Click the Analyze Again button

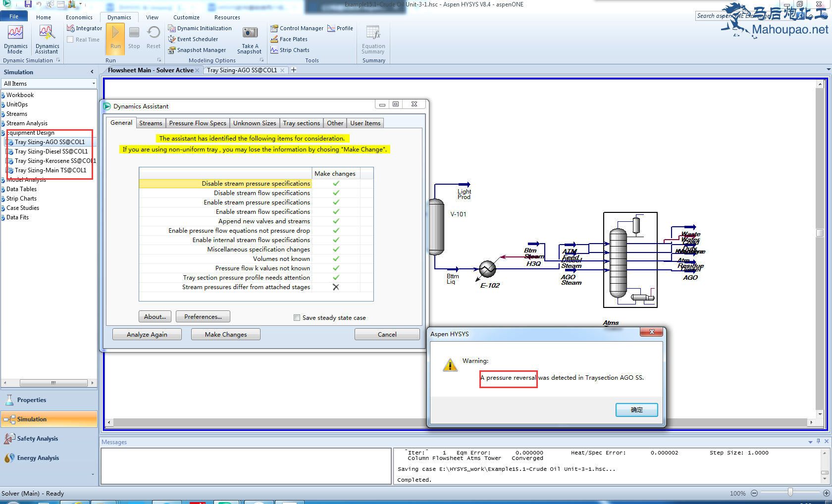[x=147, y=335]
